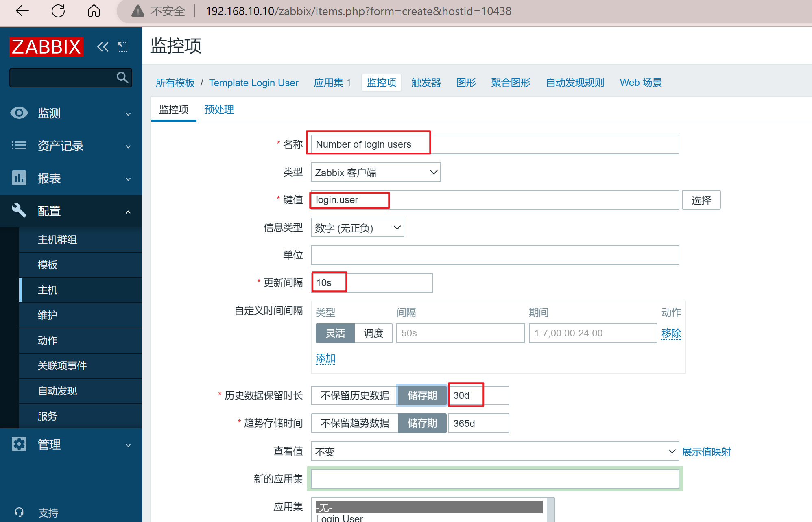Open 服务 in sidebar

click(x=81, y=416)
